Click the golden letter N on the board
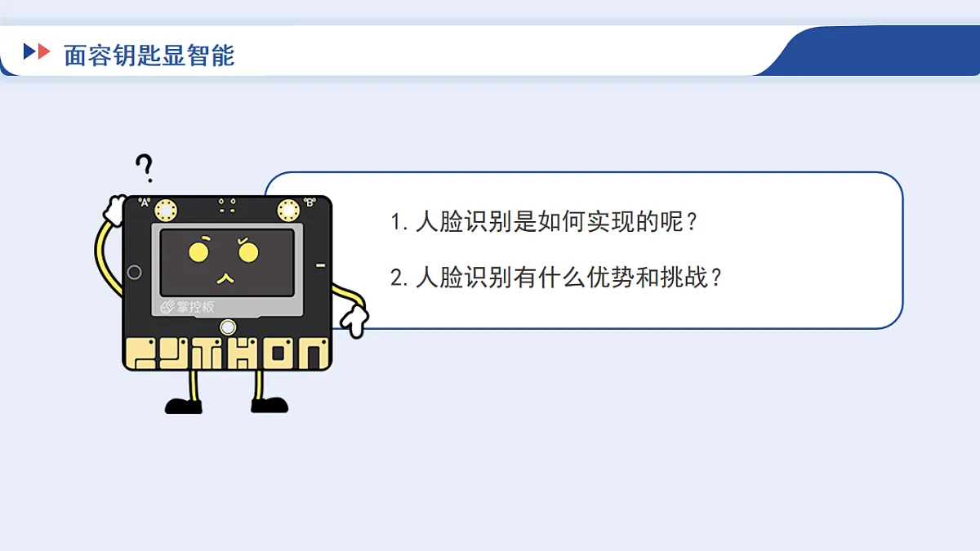This screenshot has width=980, height=551. click(313, 354)
